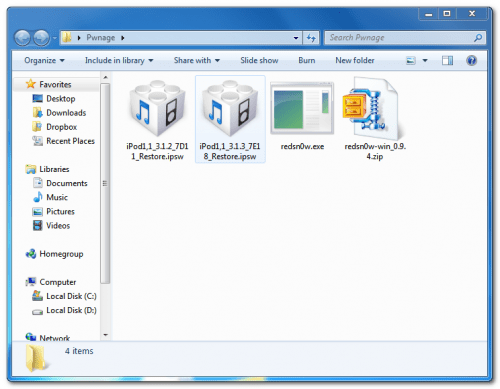
Task: Open the Videos library
Action: [58, 226]
